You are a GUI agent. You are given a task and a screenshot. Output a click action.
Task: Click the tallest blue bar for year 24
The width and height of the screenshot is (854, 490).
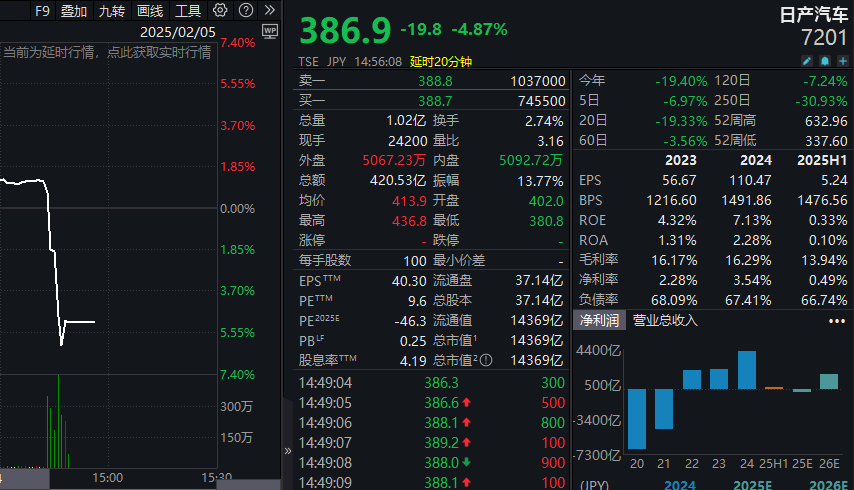(x=747, y=370)
